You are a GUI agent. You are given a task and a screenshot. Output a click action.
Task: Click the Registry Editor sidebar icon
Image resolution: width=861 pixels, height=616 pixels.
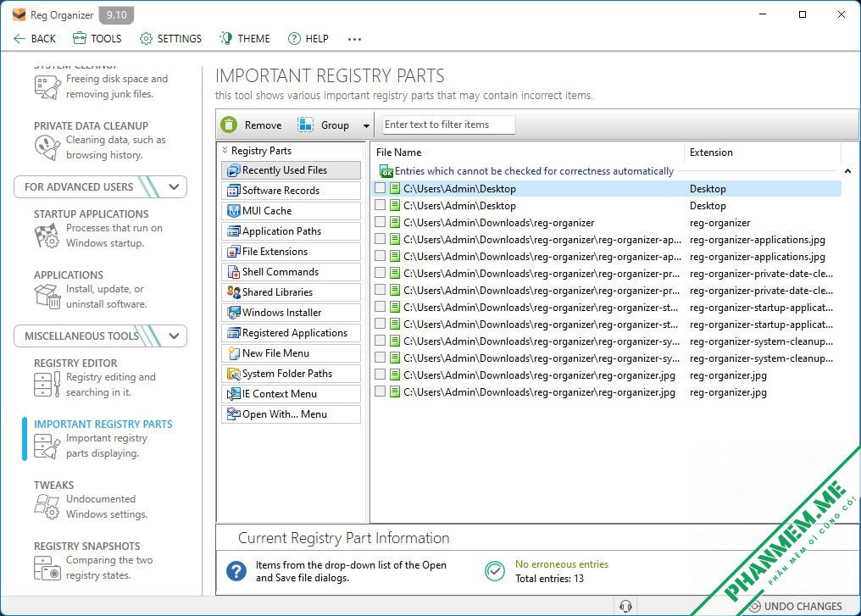point(47,385)
